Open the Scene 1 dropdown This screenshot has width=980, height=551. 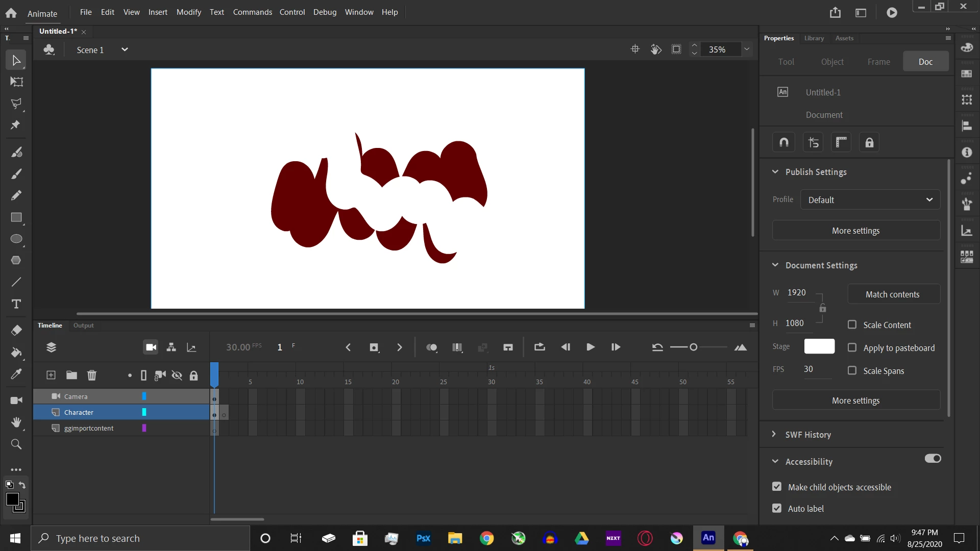pyautogui.click(x=125, y=49)
